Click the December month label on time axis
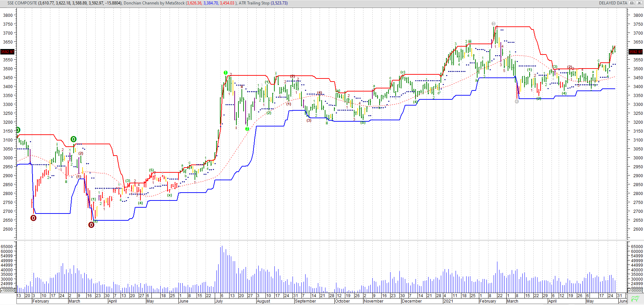Screen dimensions: 644x305 412,301
